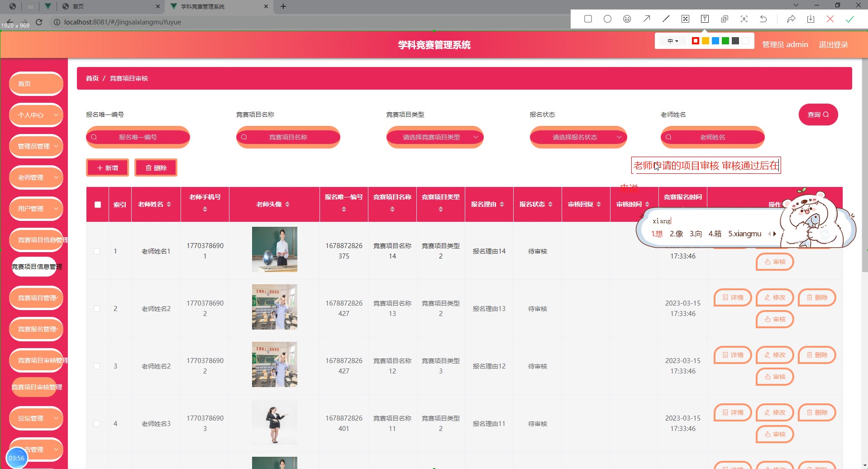Select the mosaic blur tool
This screenshot has height=469, width=868.
click(x=685, y=19)
